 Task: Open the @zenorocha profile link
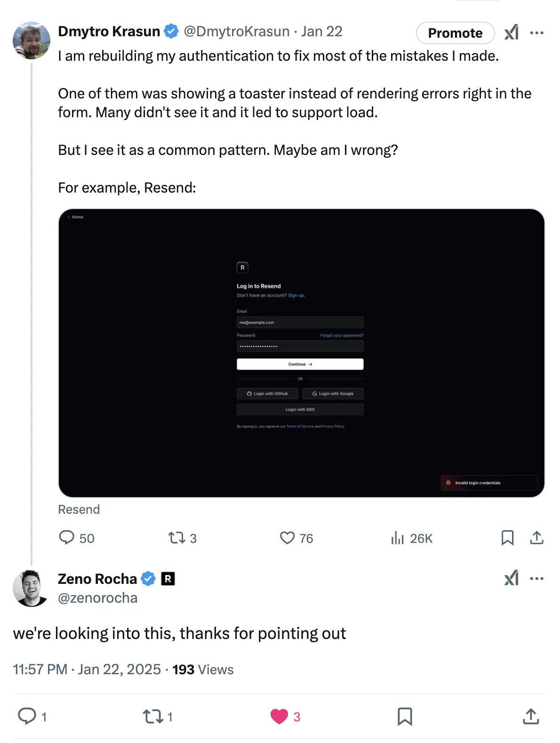point(97,598)
